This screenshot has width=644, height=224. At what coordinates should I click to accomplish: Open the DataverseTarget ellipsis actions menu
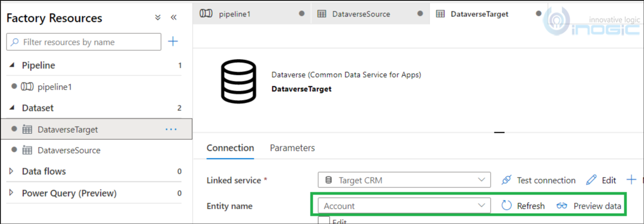pos(171,129)
